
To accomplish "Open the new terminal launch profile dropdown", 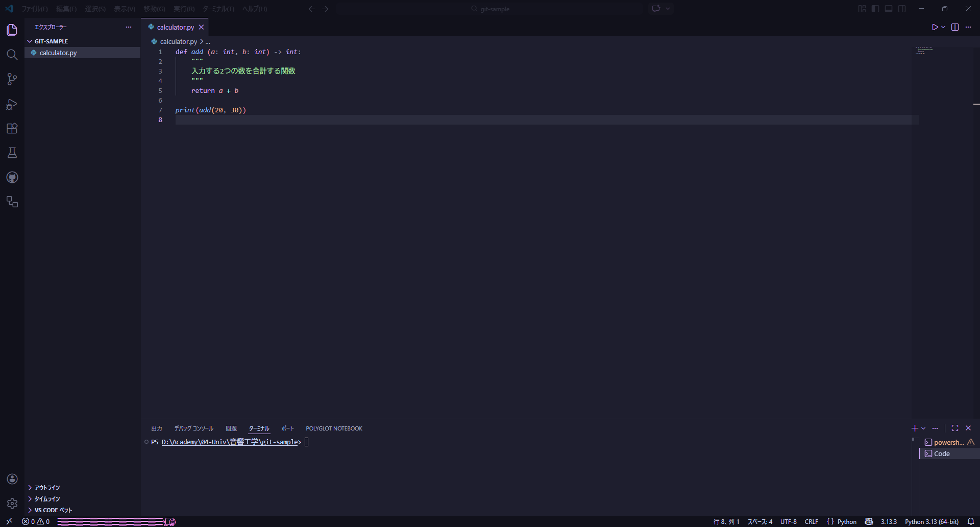I will click(923, 428).
